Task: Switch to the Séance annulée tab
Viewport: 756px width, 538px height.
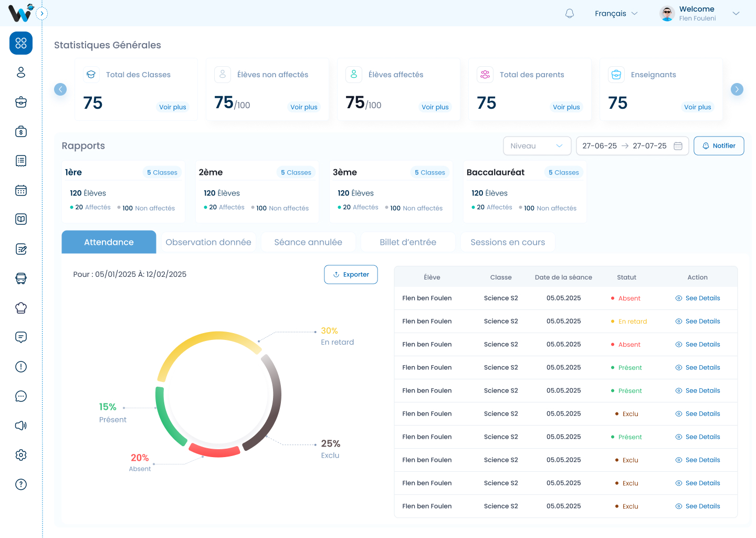Action: pyautogui.click(x=308, y=242)
